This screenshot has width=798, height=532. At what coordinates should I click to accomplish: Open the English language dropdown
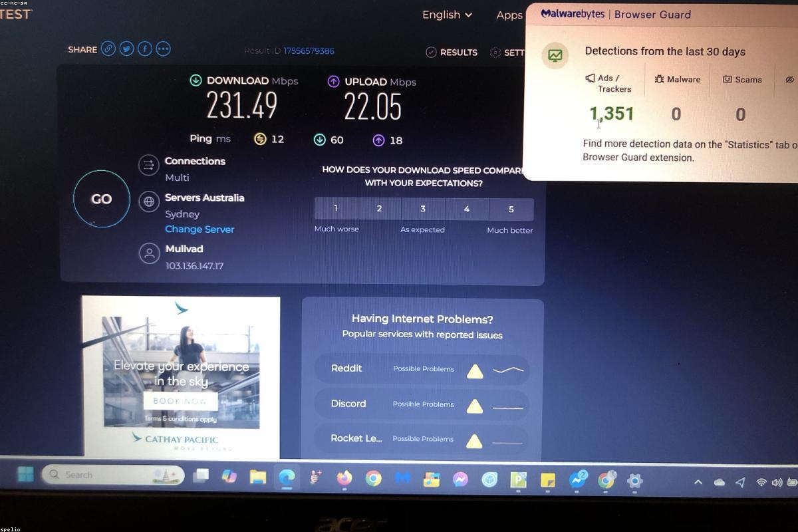pyautogui.click(x=448, y=15)
